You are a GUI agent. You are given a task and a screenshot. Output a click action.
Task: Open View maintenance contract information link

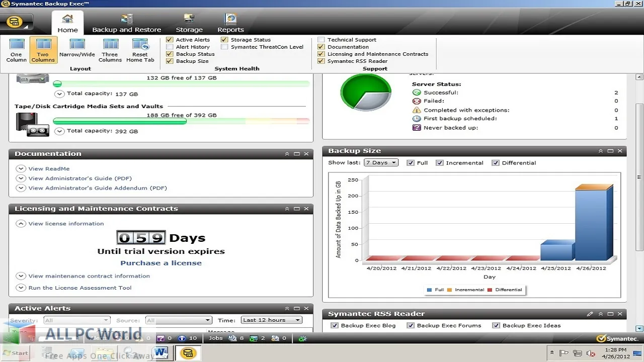(89, 276)
